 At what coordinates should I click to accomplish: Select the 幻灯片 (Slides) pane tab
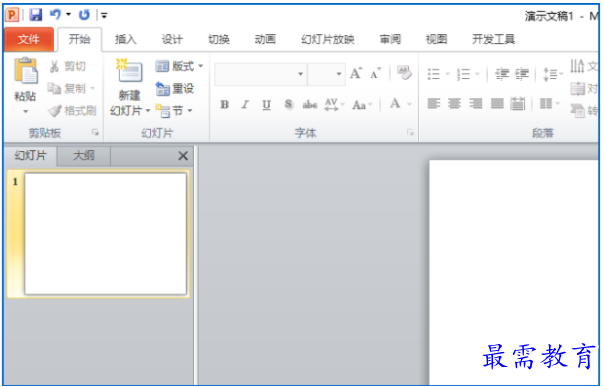pos(30,156)
